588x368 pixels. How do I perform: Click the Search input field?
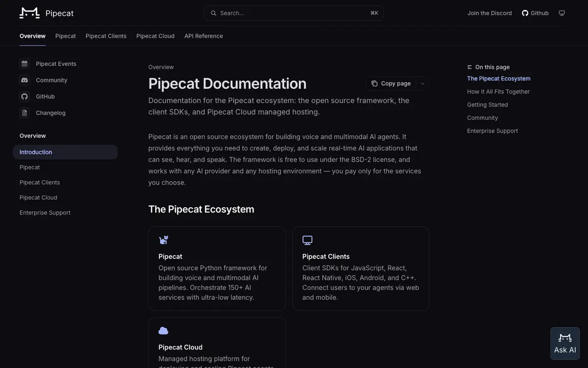click(x=294, y=13)
